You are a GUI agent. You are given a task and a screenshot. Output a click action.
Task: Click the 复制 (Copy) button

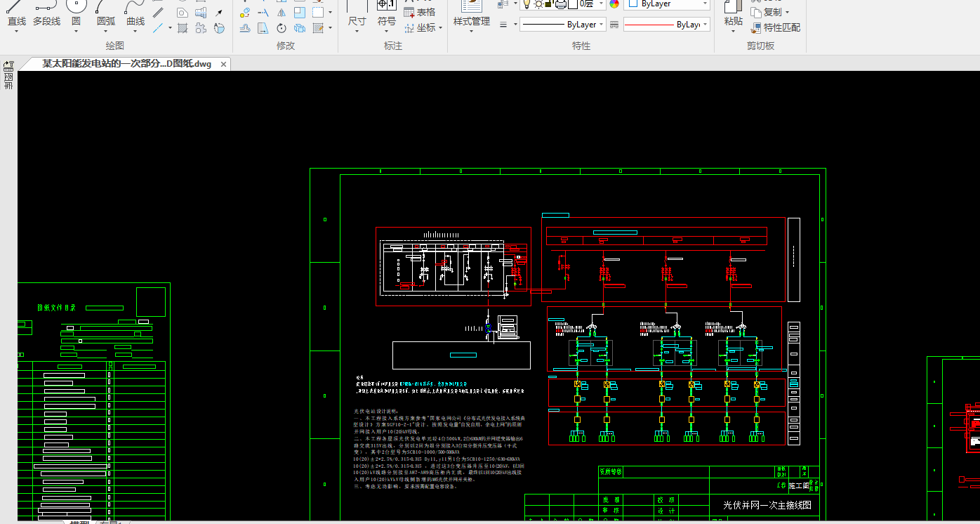coord(771,12)
